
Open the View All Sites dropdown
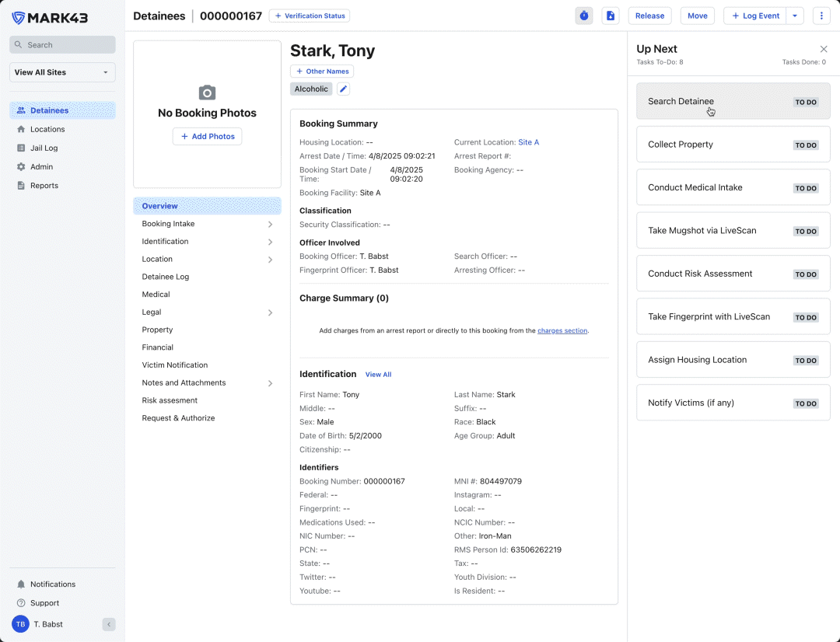[62, 72]
